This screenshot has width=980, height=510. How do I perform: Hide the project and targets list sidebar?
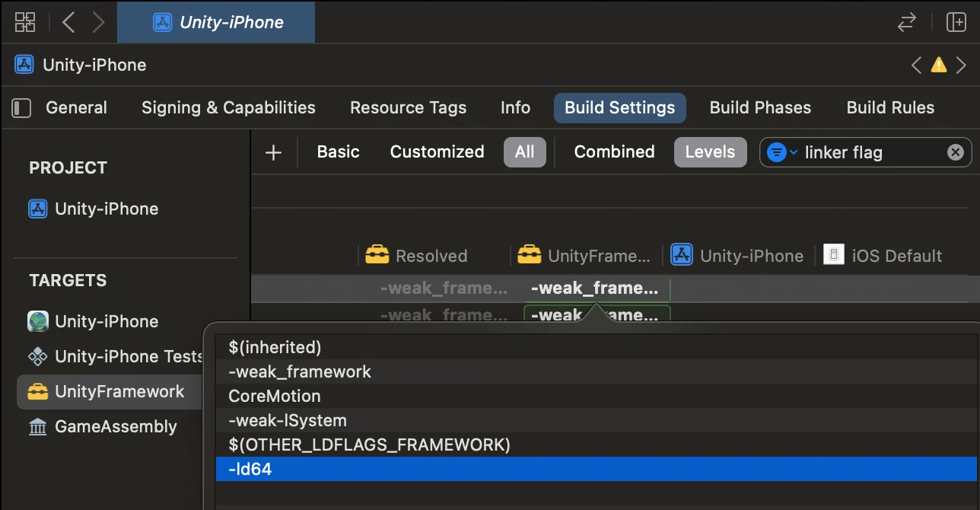22,108
